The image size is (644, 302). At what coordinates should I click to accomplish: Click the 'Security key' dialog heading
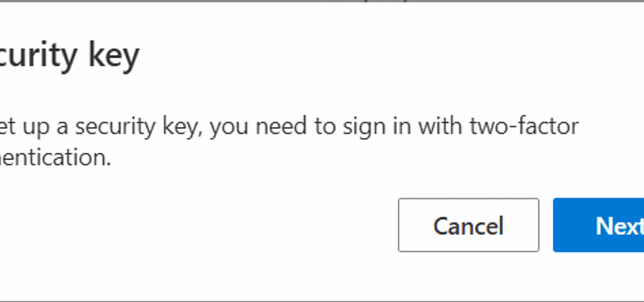70,56
